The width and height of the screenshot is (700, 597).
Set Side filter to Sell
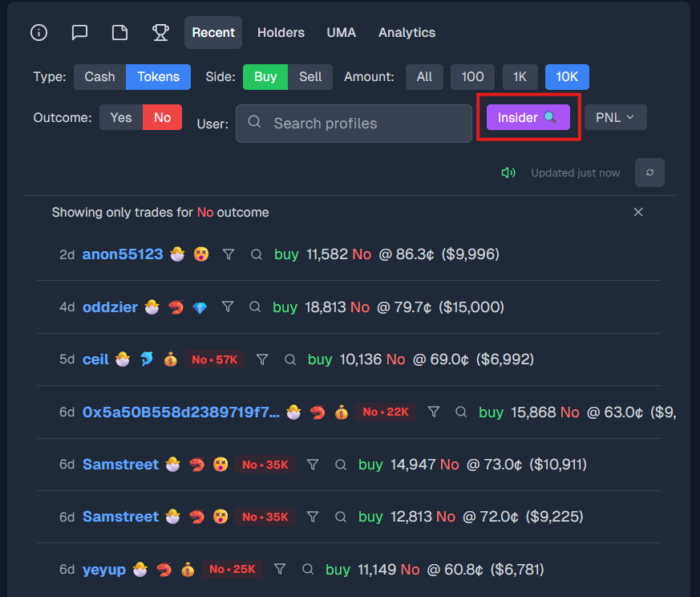(310, 77)
